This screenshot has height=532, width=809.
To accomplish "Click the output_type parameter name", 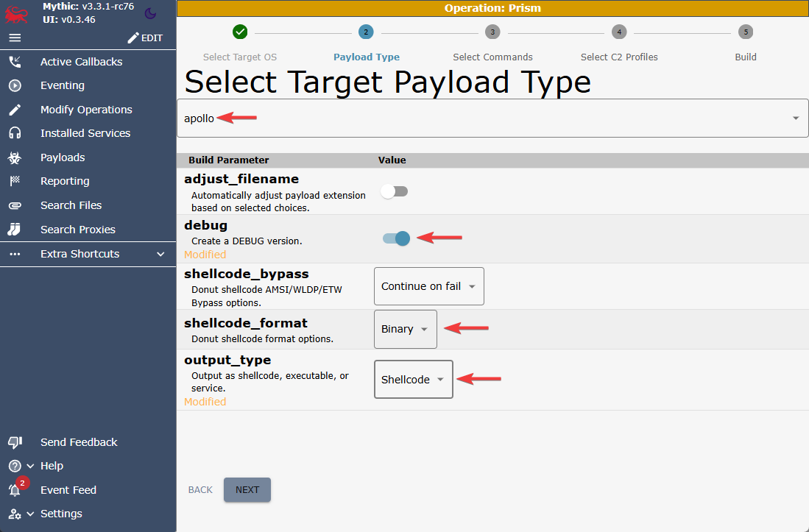I will click(227, 360).
